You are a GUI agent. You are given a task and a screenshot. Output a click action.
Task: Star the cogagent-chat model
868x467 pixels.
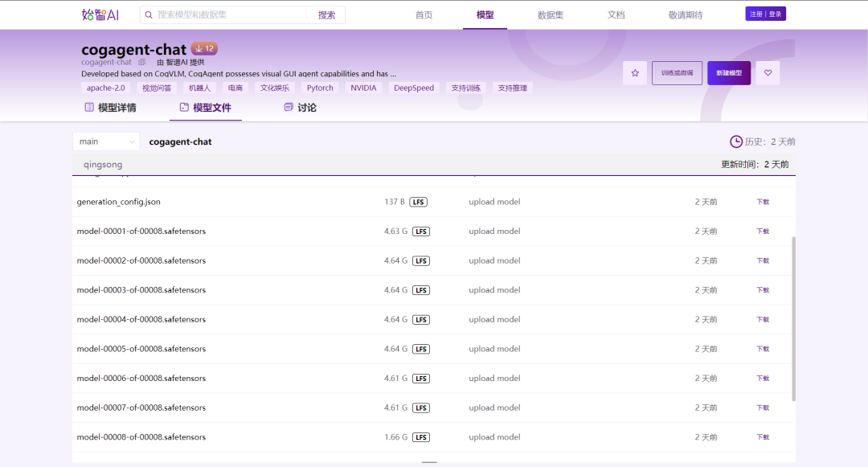tap(635, 73)
